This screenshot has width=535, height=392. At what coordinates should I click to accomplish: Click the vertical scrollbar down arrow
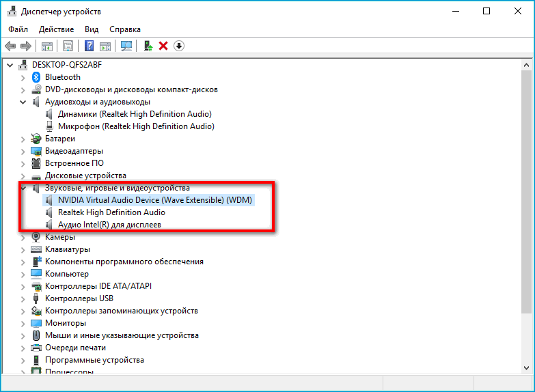527,368
